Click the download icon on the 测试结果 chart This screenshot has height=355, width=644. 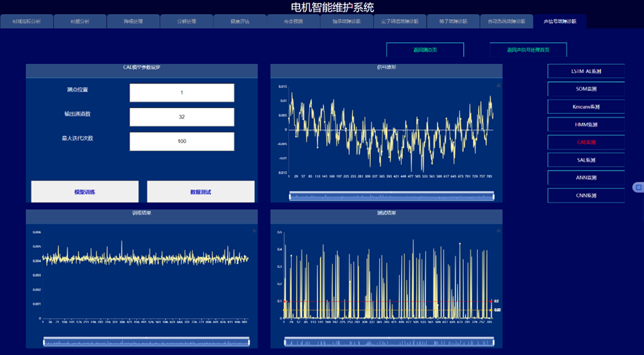(x=498, y=231)
